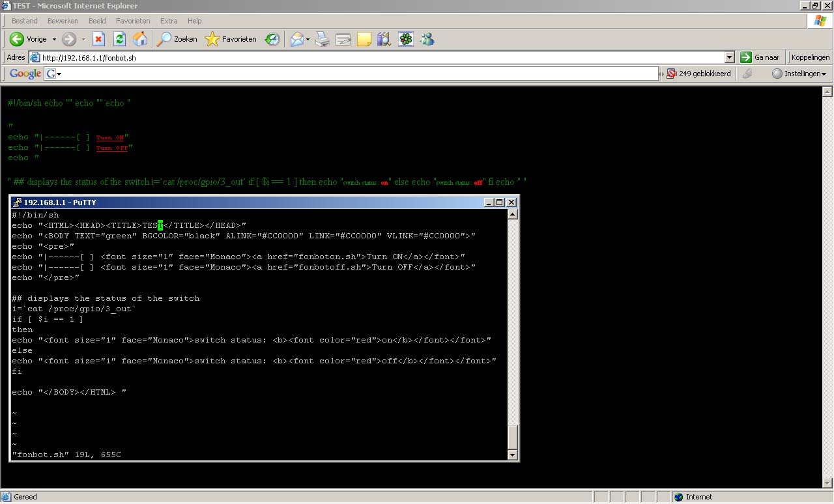834x504 pixels.
Task: Open the Research books icon
Action: [384, 39]
